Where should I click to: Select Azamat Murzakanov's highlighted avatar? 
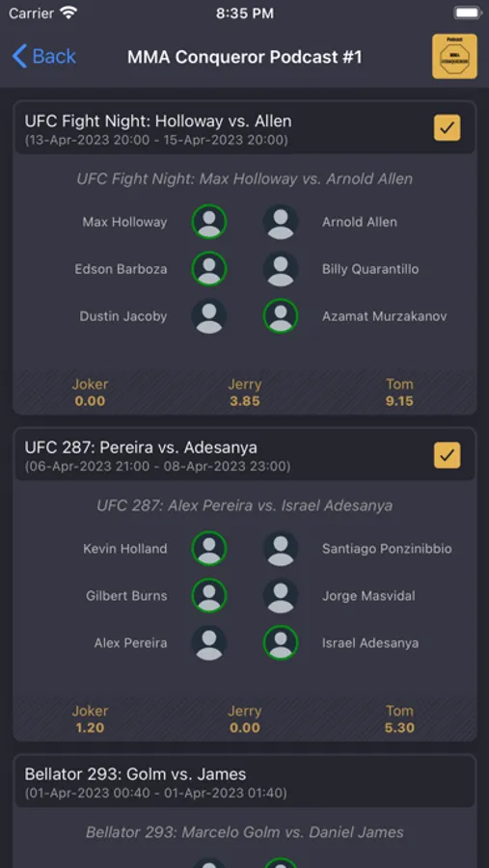281,316
